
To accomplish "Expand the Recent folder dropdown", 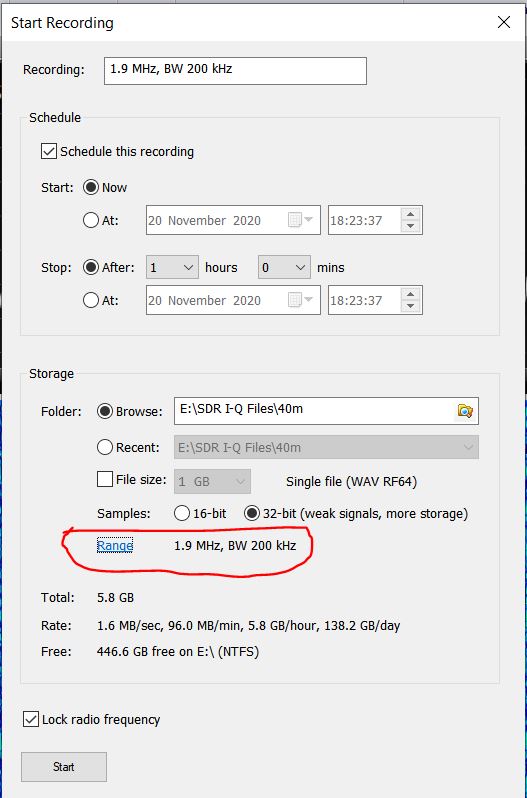I will pyautogui.click(x=468, y=447).
